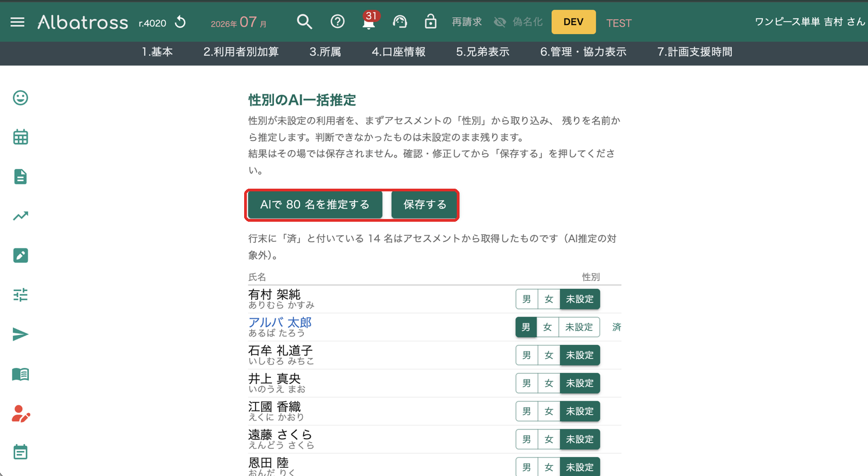Set アルバ 太郎 gender to 女

(548, 327)
